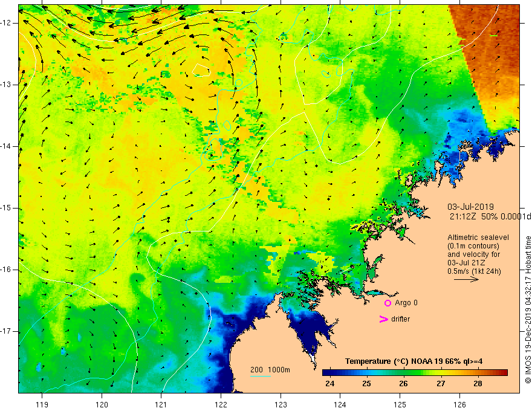Click longitude axis label 121

[x=161, y=404]
